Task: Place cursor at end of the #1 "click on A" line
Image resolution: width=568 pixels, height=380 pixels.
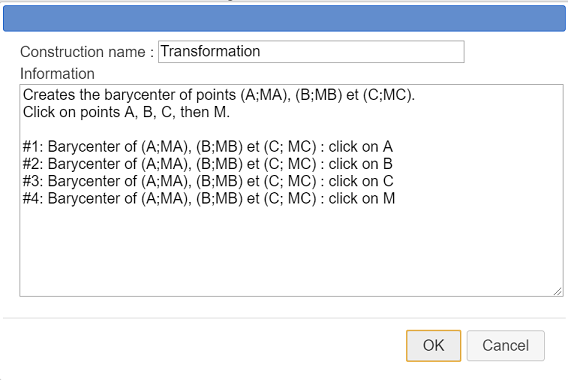Action: point(394,147)
